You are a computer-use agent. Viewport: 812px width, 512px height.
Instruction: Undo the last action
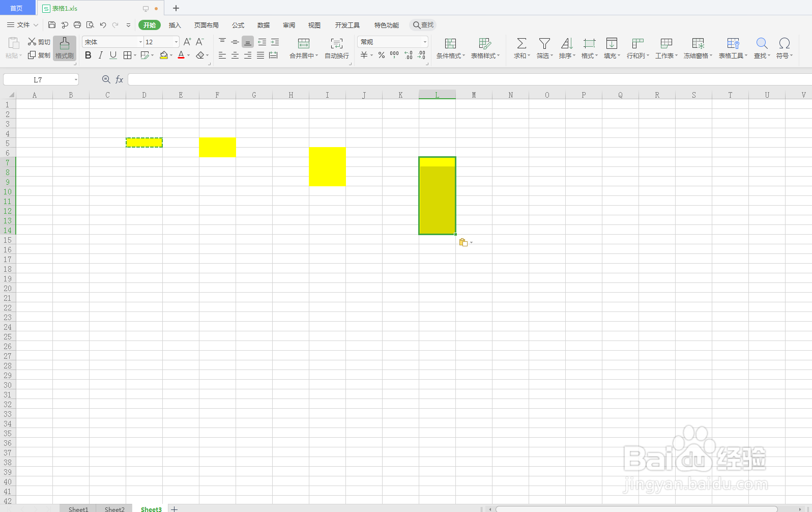(x=103, y=24)
